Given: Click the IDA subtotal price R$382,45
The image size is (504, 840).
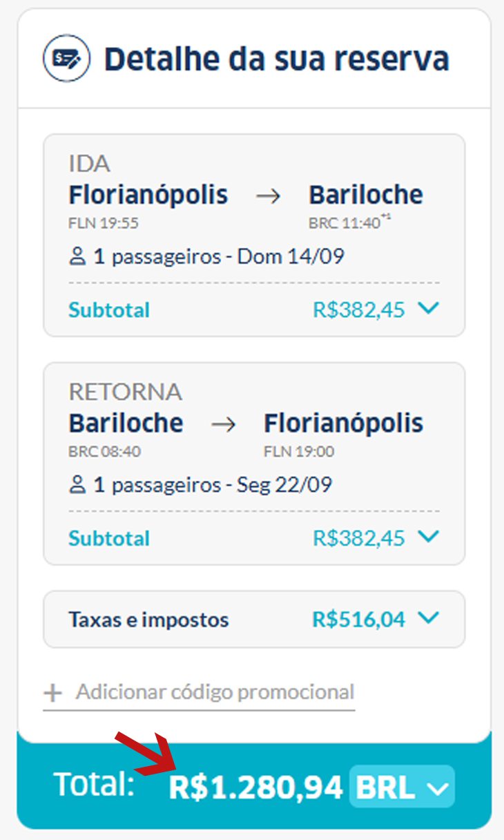Looking at the screenshot, I should click(x=358, y=310).
